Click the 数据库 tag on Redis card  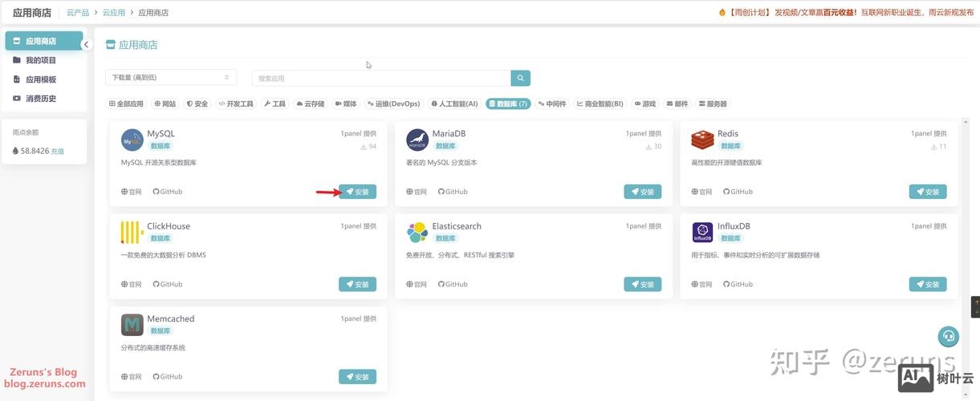click(x=730, y=146)
